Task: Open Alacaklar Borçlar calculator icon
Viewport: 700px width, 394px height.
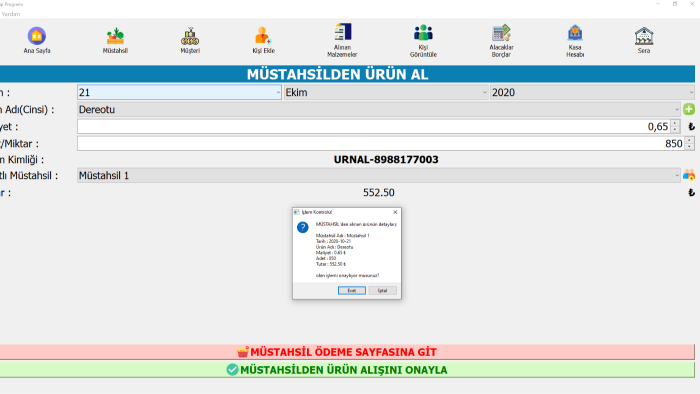Action: point(501,33)
